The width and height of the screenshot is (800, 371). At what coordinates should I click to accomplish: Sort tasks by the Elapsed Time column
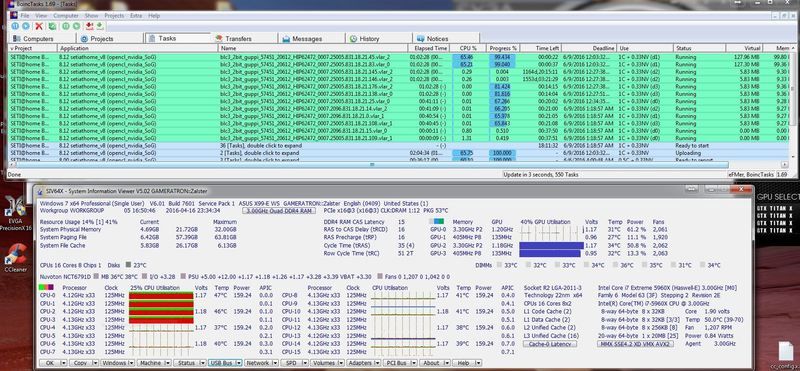(x=429, y=48)
